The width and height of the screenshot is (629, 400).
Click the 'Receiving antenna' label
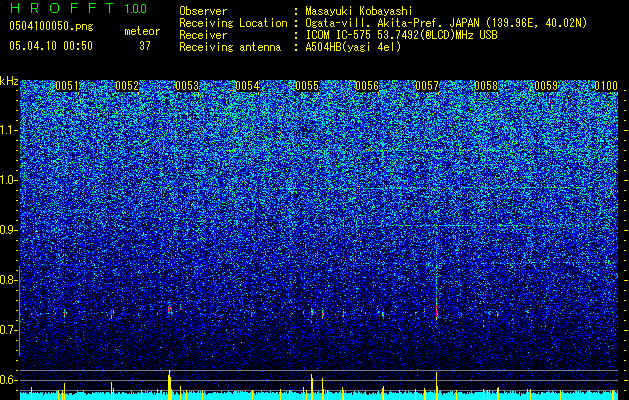(x=230, y=47)
